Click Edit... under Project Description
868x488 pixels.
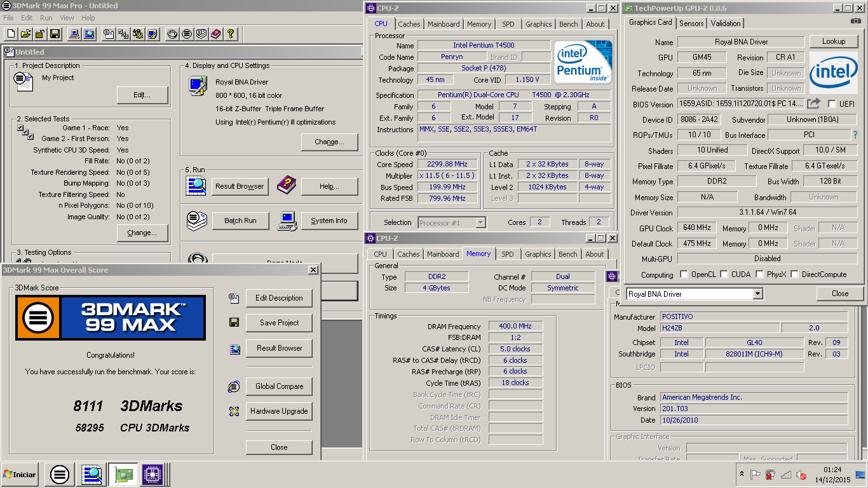point(142,95)
